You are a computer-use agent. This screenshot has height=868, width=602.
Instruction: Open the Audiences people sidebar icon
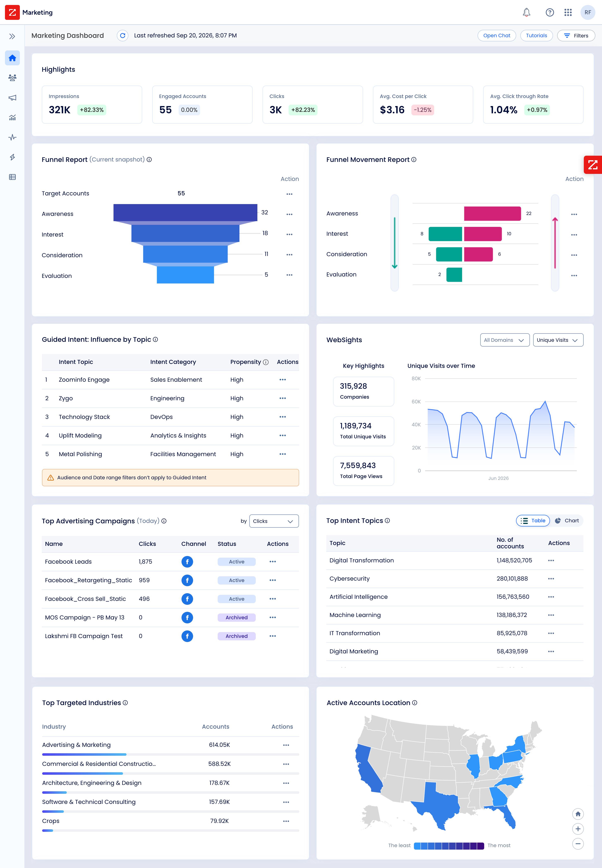[x=12, y=78]
